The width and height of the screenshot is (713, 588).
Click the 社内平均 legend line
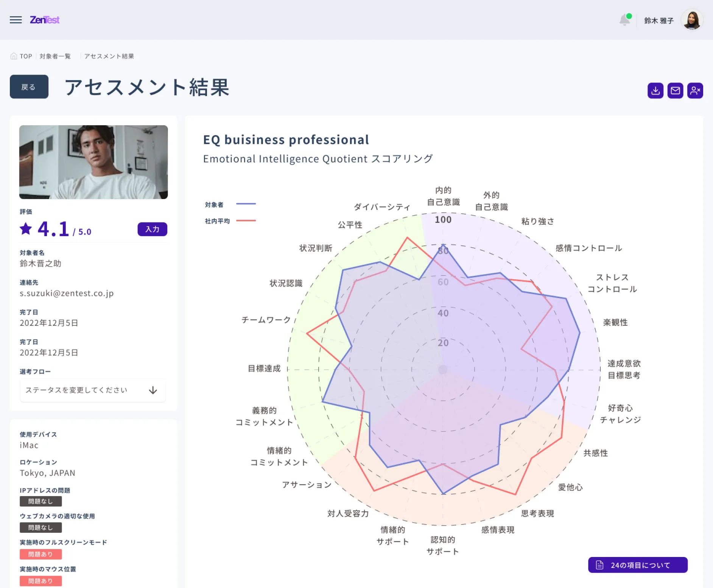pos(246,221)
